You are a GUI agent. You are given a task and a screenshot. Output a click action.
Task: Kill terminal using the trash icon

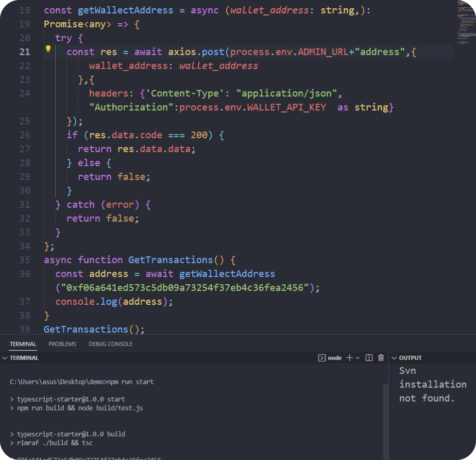381,357
